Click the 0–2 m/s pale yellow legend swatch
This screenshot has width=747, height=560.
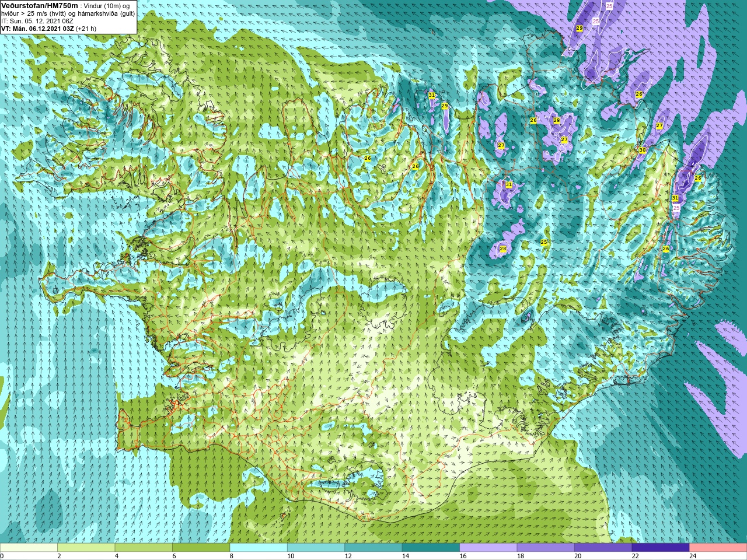pos(29,548)
